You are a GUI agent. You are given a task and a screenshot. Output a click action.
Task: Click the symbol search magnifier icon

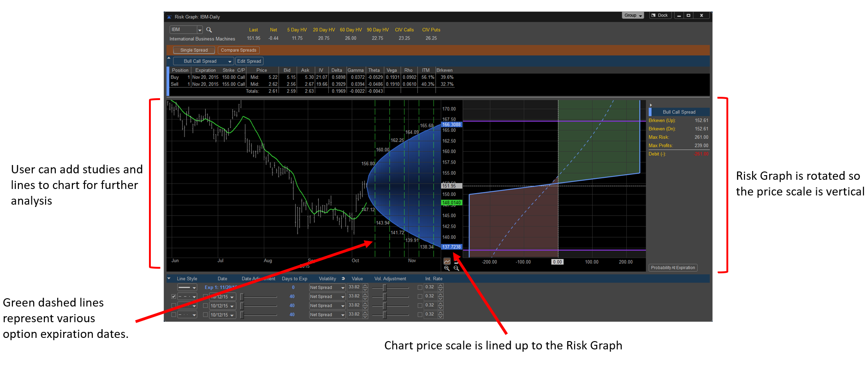tap(209, 30)
